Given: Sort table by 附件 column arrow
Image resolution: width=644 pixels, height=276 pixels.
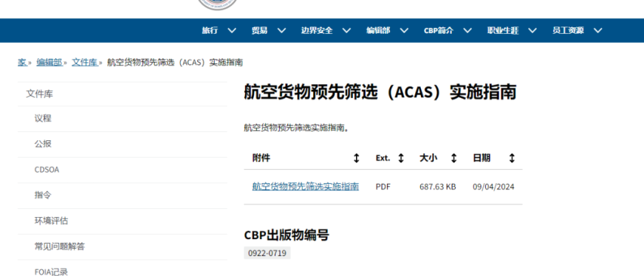Looking at the screenshot, I should (x=357, y=159).
